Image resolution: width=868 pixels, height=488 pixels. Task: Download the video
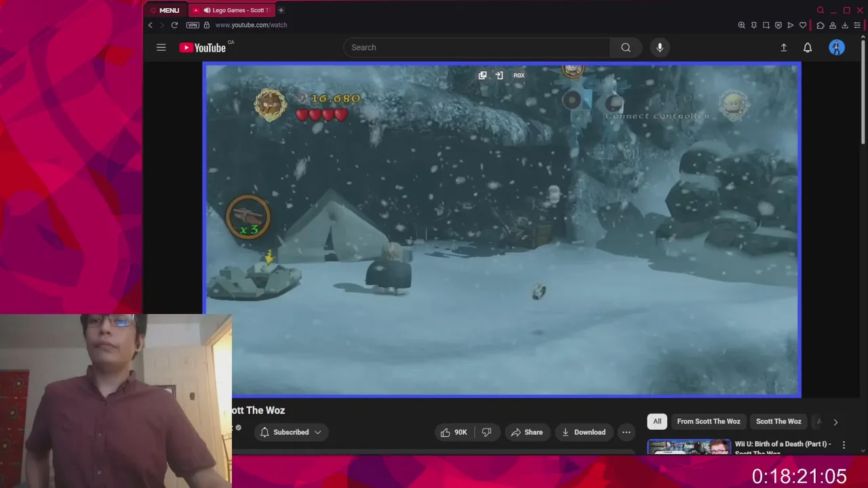pyautogui.click(x=583, y=432)
